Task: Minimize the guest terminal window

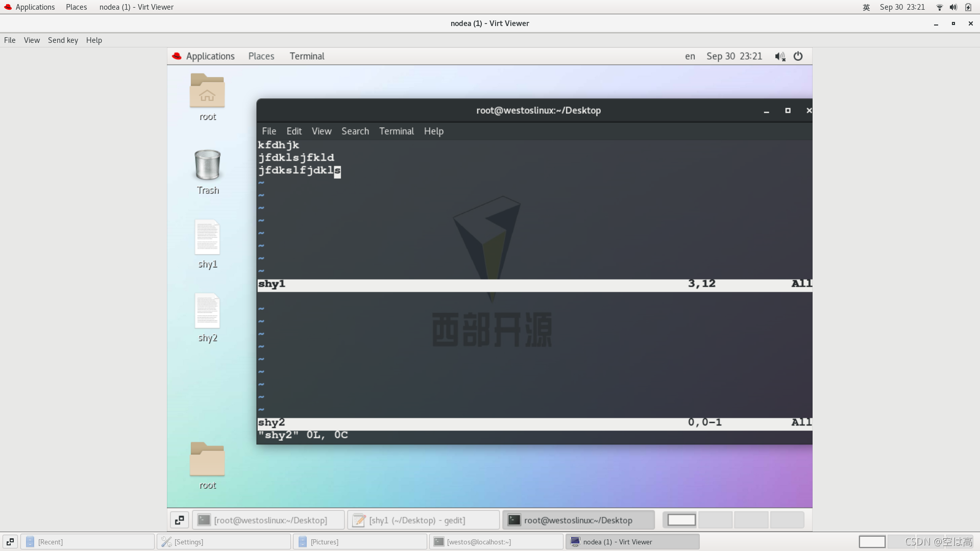Action: point(766,111)
